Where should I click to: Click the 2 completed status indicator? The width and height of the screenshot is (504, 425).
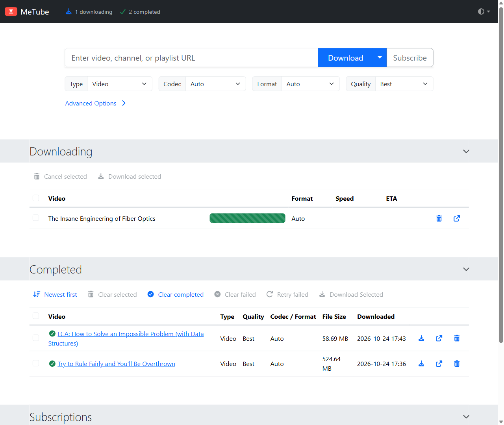(x=140, y=12)
